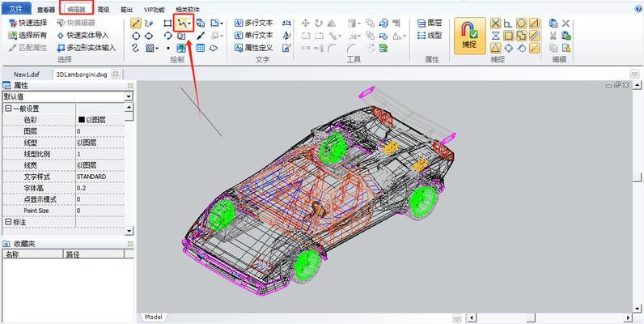The width and height of the screenshot is (644, 324).
Task: Switch to the 查看器 ribbon tab
Action: click(x=45, y=10)
